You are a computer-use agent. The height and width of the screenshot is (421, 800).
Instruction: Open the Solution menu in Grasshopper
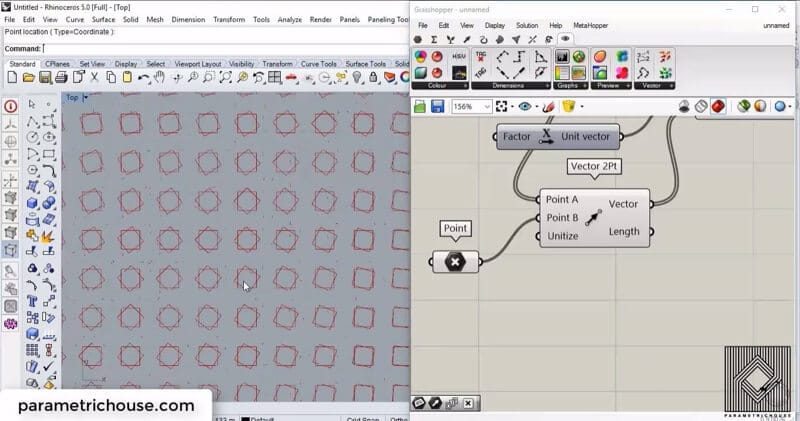click(x=526, y=25)
